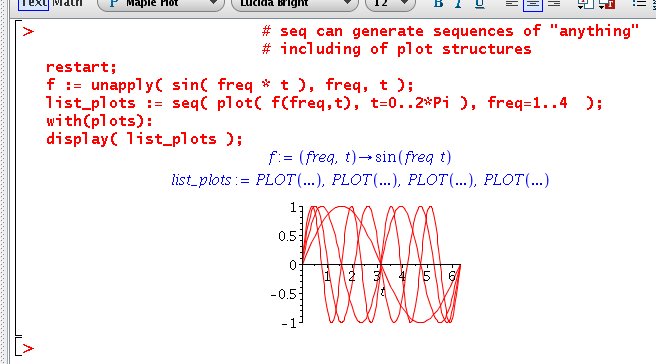Image resolution: width=656 pixels, height=364 pixels.
Task: Switch input mode to Math
Action: coord(67,4)
